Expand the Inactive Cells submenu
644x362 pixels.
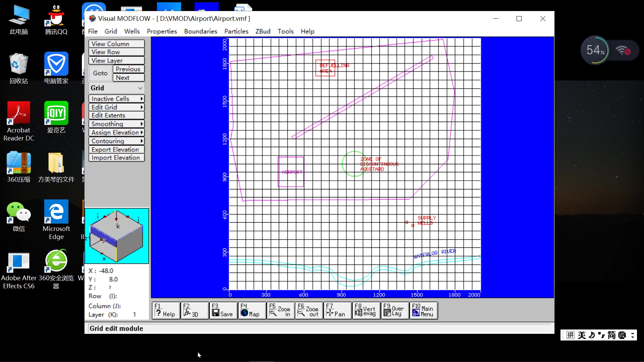[116, 99]
